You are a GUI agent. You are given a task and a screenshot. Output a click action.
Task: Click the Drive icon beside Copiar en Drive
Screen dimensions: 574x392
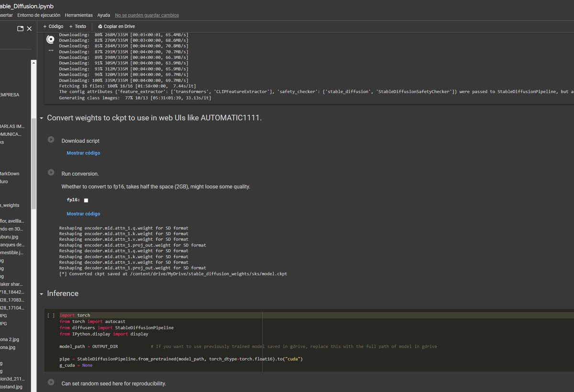pos(100,27)
